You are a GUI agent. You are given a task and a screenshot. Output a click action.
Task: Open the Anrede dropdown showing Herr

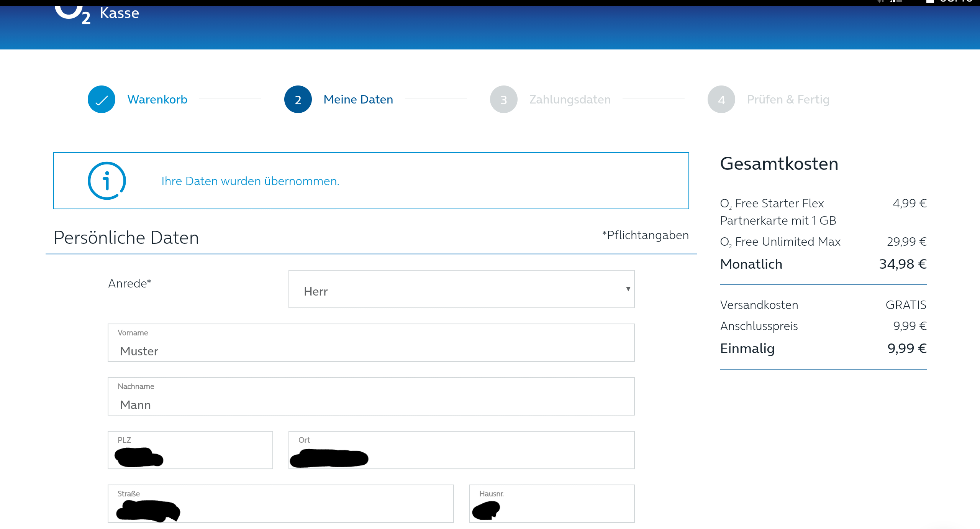pyautogui.click(x=461, y=289)
